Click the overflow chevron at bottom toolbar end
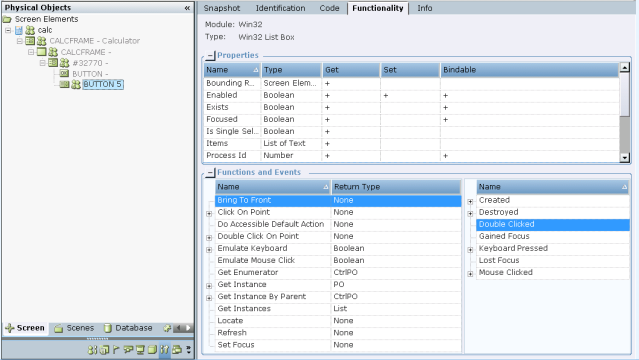 [x=189, y=350]
